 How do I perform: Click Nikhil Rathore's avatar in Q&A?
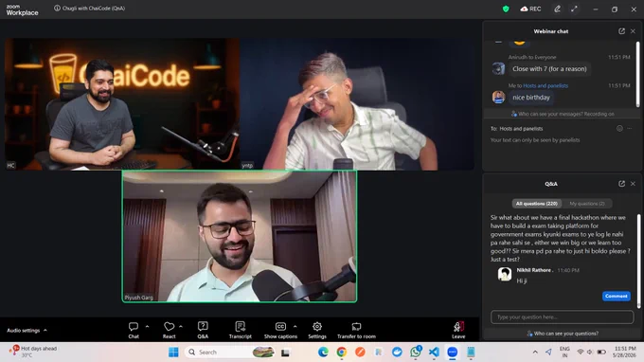point(505,274)
